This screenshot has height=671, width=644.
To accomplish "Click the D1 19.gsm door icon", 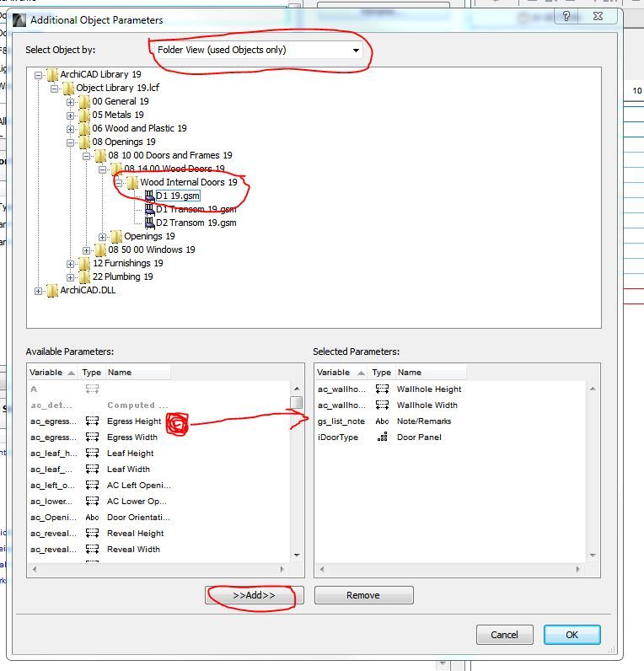I will click(149, 196).
